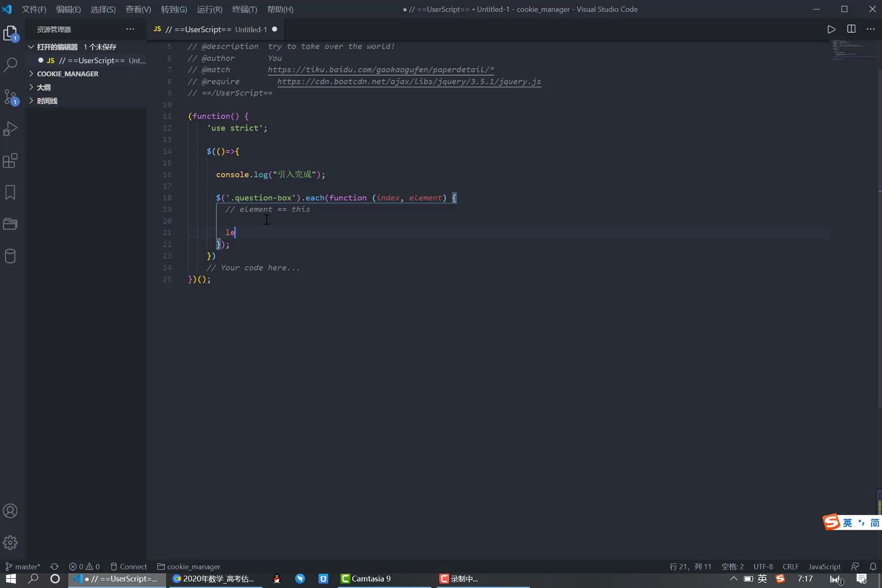Toggle the IME language indicator 英 in tray
This screenshot has height=588, width=882.
coord(762,579)
